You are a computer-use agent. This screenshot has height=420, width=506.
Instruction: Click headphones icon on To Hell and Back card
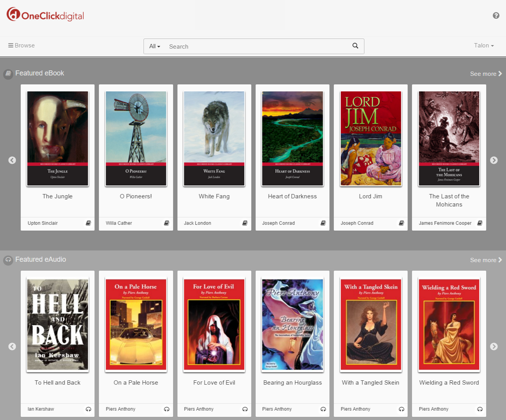pyautogui.click(x=88, y=409)
